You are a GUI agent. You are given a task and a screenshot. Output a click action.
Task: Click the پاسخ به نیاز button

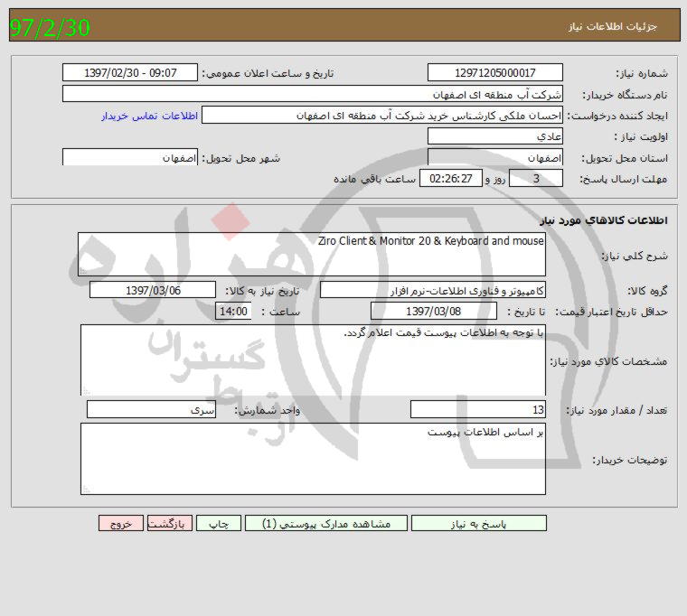pyautogui.click(x=478, y=523)
